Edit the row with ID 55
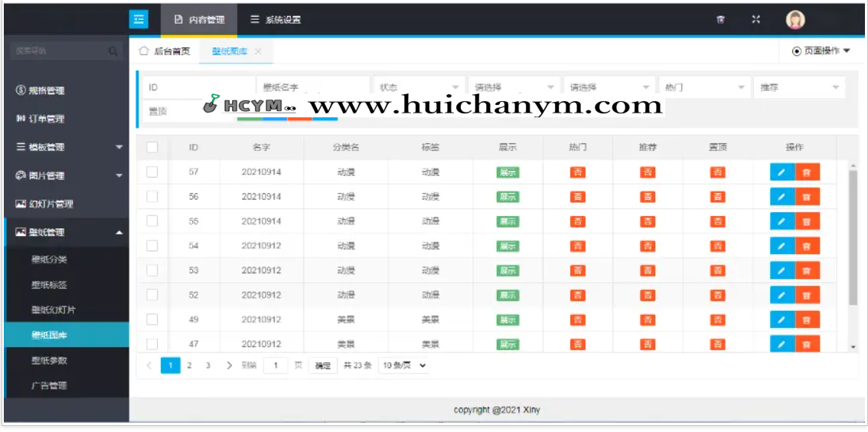 click(782, 221)
